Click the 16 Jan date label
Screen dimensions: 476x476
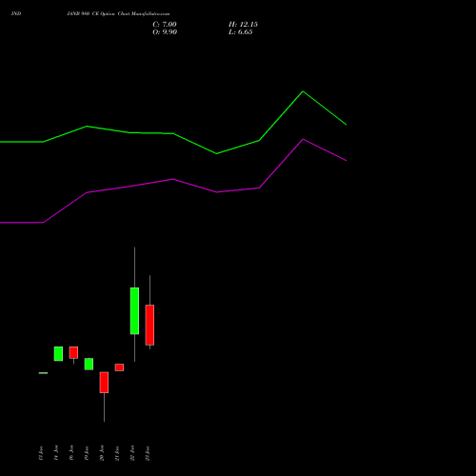click(71, 453)
